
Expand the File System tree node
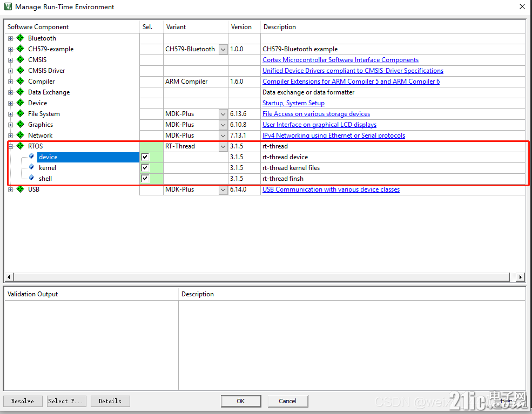10,114
